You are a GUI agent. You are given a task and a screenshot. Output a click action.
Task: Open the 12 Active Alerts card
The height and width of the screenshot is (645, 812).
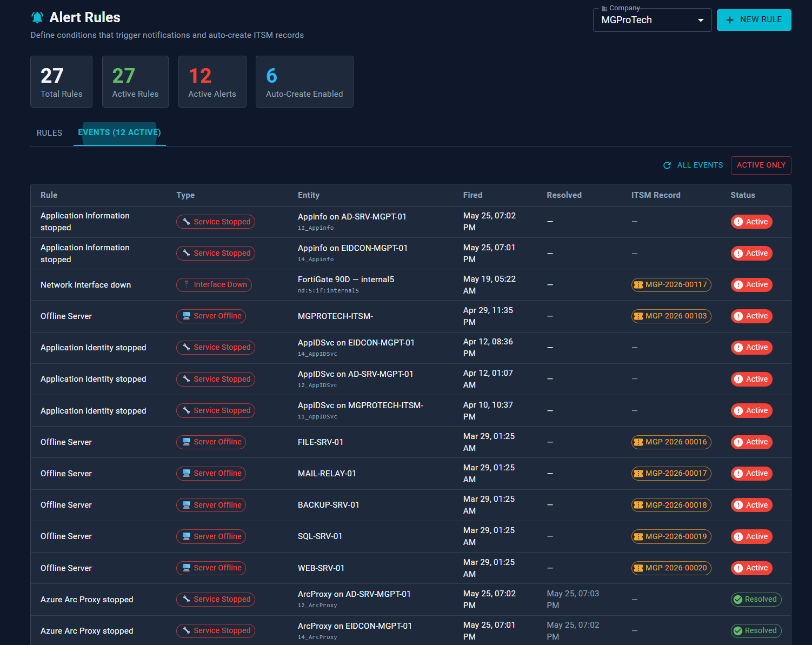[x=212, y=82]
